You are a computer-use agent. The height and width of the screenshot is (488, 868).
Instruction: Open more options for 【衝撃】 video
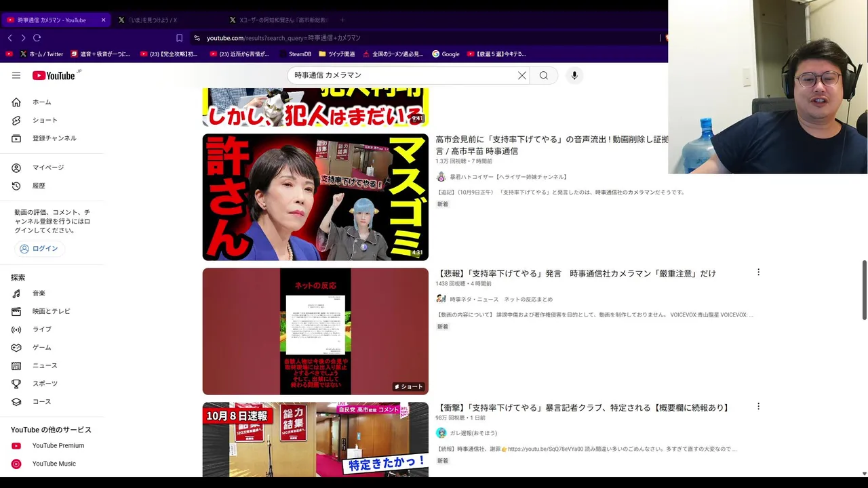[x=758, y=407]
